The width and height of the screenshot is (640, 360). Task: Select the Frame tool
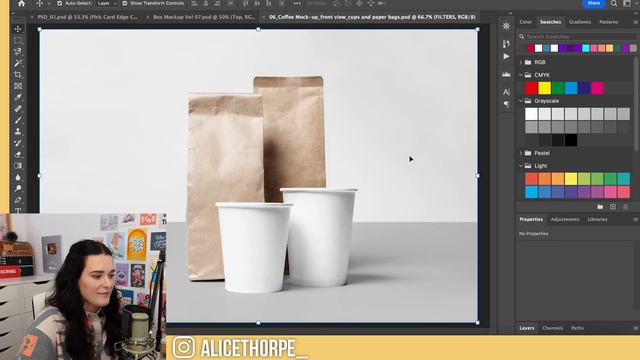pyautogui.click(x=18, y=86)
